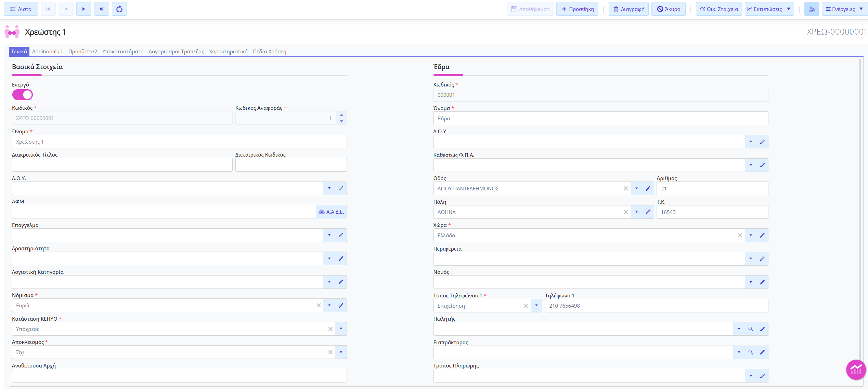Click the Άκυρο button
The height and width of the screenshot is (389, 868).
click(x=669, y=9)
